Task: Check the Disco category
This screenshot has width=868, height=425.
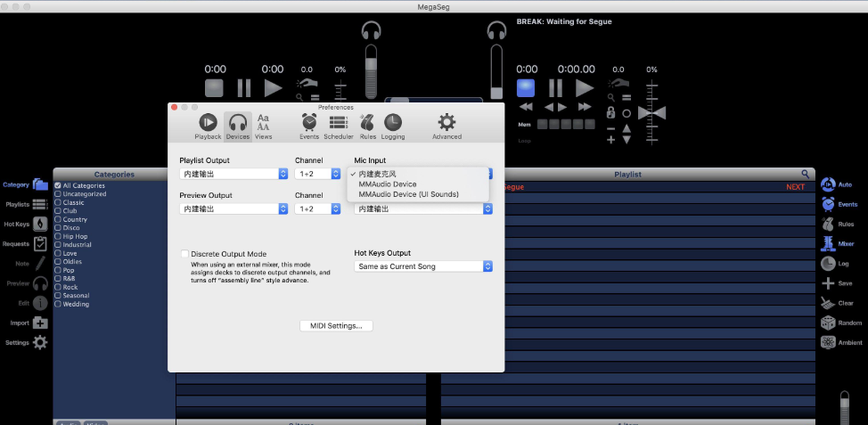Action: pyautogui.click(x=58, y=228)
